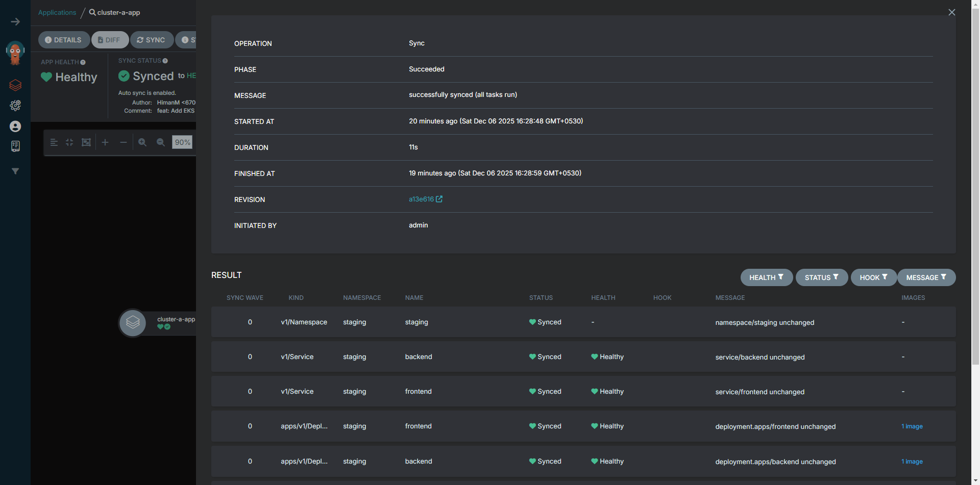Toggle the filter icon in the sidebar

click(x=15, y=171)
